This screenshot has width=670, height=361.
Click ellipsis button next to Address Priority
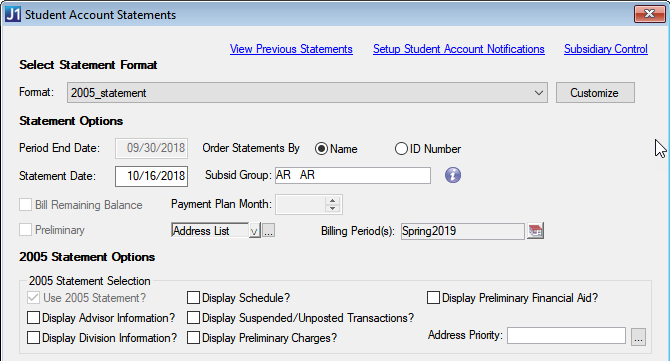(638, 337)
